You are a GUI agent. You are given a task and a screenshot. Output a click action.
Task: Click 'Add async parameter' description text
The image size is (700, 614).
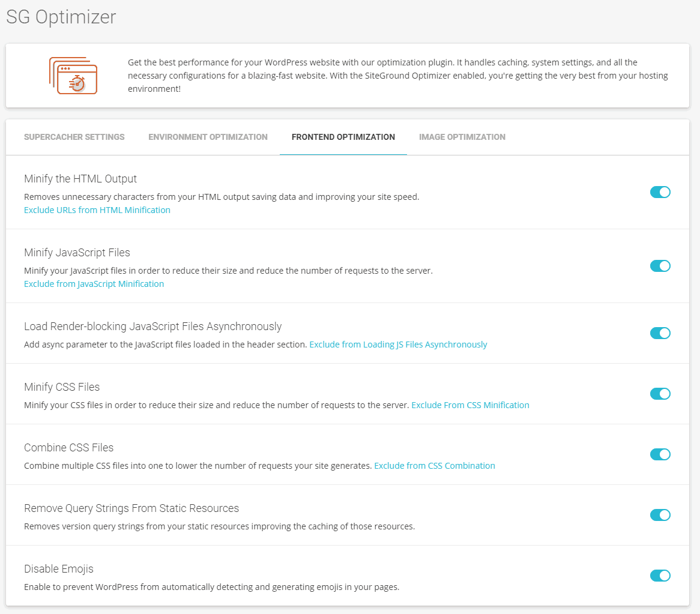(x=165, y=345)
